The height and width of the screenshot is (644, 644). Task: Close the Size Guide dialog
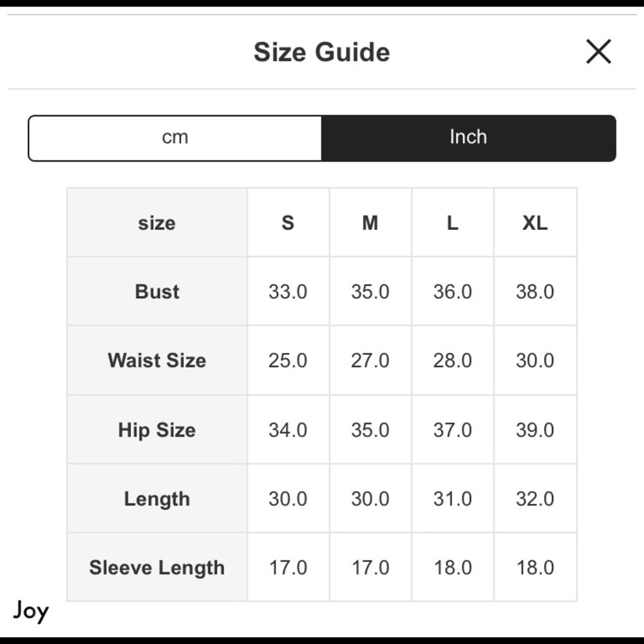click(x=598, y=52)
